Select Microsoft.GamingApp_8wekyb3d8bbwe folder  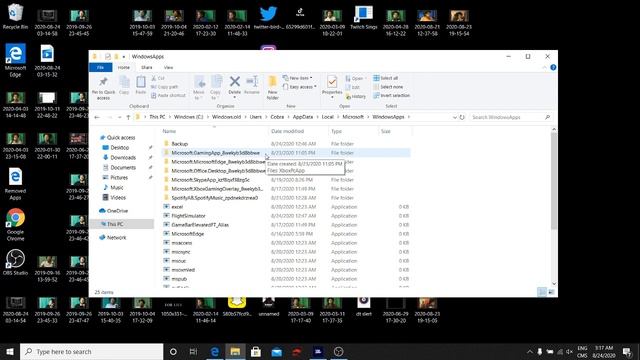click(286, 153)
